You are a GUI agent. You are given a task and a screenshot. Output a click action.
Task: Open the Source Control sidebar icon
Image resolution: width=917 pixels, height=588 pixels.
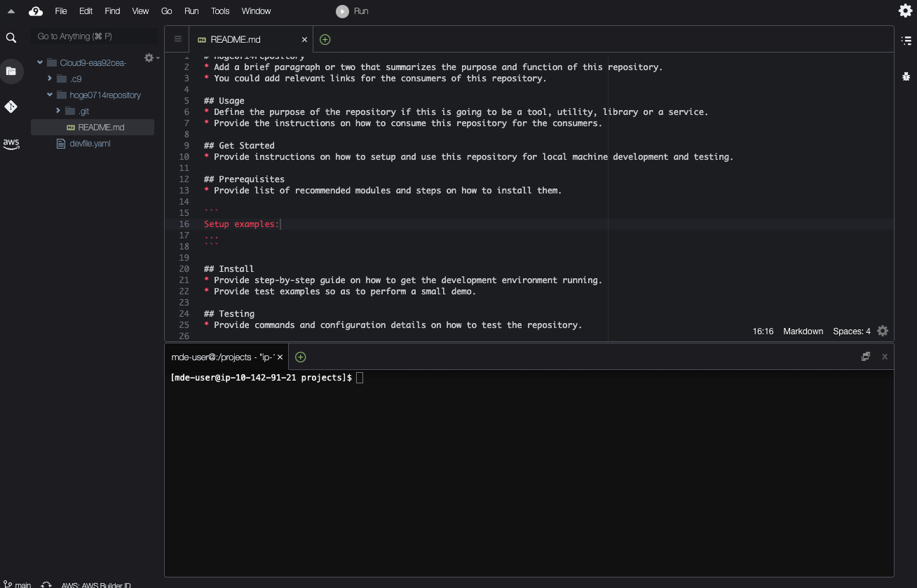coord(11,107)
